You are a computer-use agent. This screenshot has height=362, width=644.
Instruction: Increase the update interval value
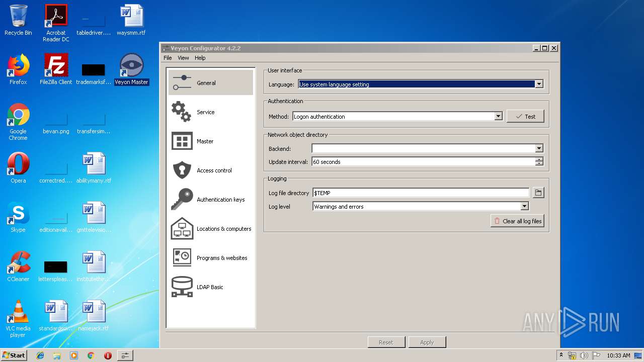tap(539, 159)
